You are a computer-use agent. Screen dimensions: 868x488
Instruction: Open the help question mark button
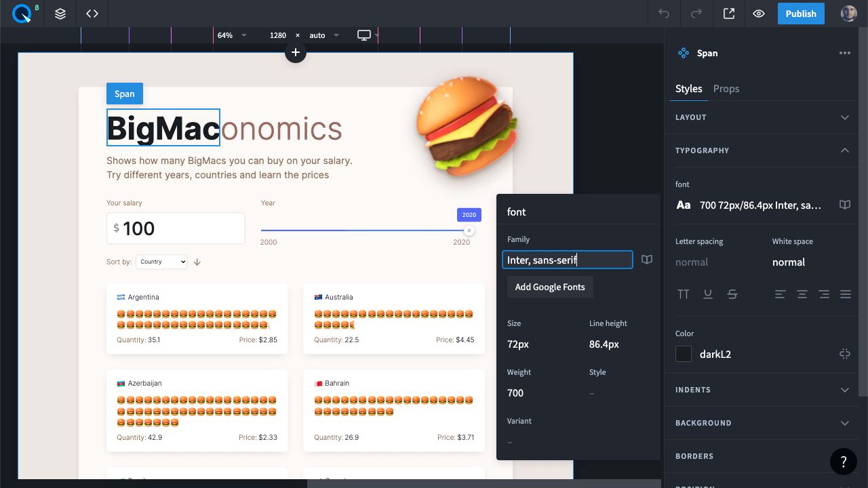(x=844, y=462)
